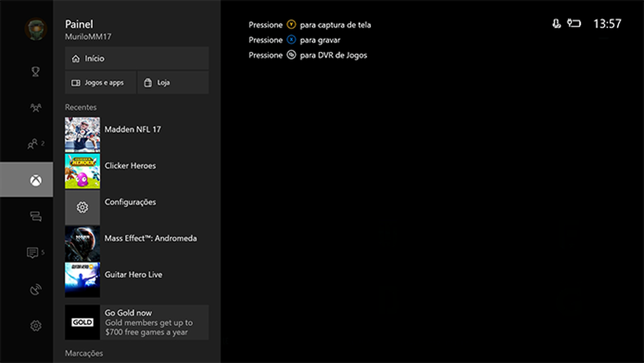Screen dimensions: 644x363
Task: Click the X button record icon
Action: pyautogui.click(x=291, y=40)
